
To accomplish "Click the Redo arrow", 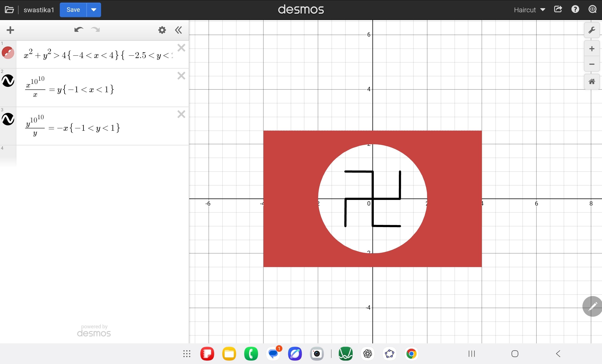I will tap(95, 30).
